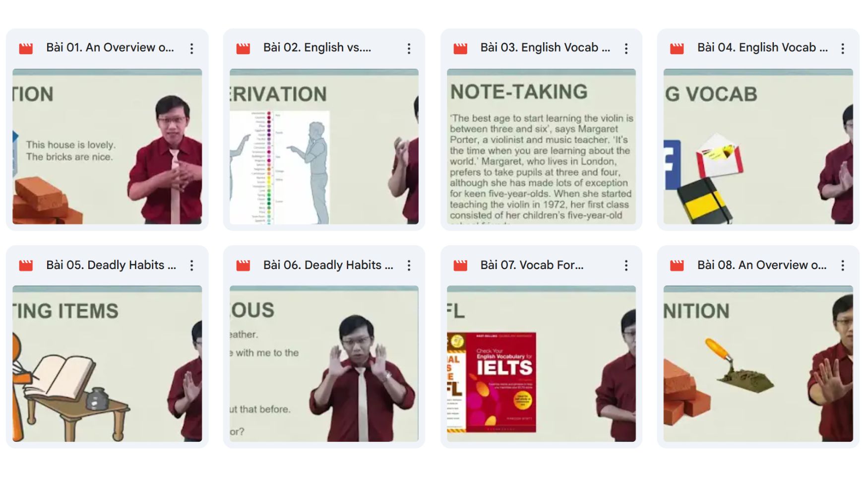
Task: Select the file title Bài 04. English Vocab
Action: click(x=762, y=48)
